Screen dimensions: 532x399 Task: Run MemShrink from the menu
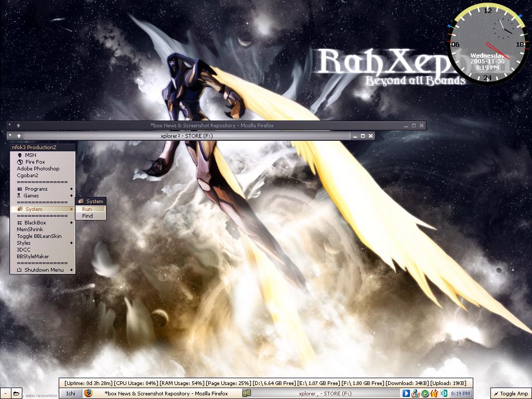(43, 229)
